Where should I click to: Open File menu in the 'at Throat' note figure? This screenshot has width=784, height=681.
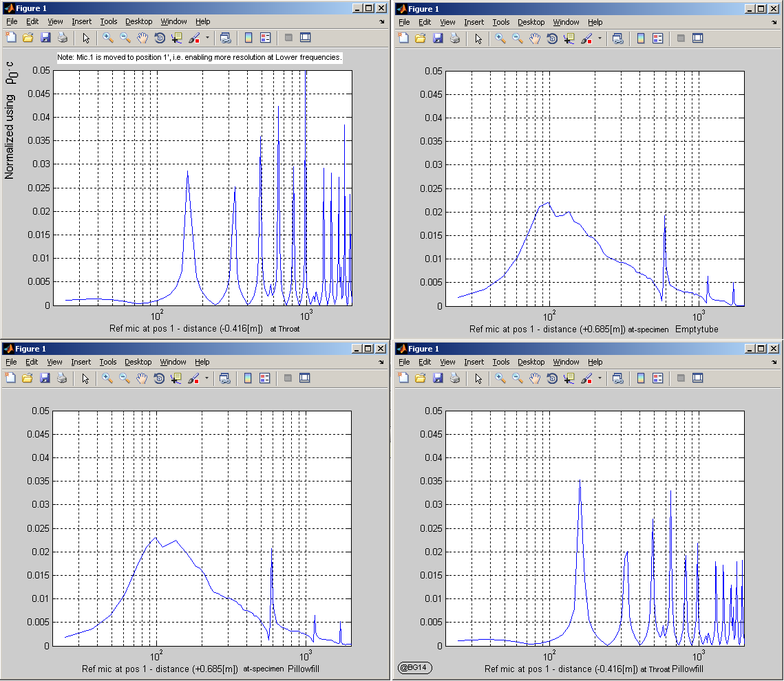click(x=12, y=21)
